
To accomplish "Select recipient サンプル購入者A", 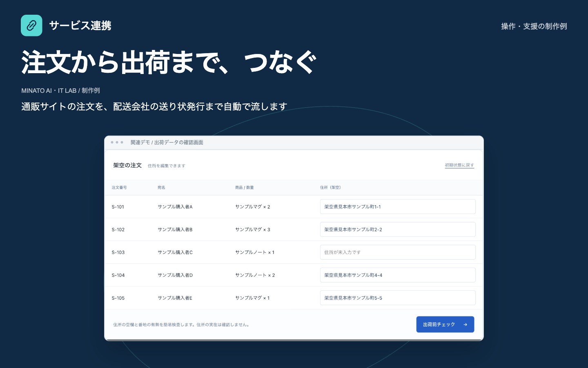I will coord(175,207).
